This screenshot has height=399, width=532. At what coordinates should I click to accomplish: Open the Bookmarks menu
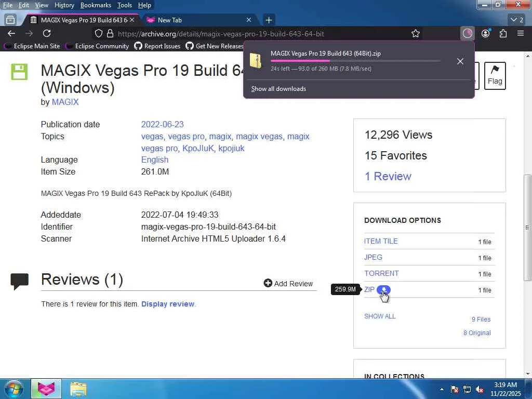pos(96,5)
